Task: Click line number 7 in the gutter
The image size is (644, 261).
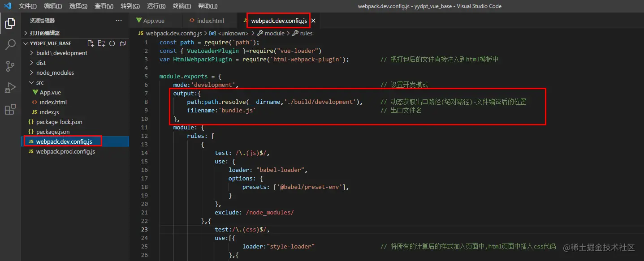Action: pos(146,94)
